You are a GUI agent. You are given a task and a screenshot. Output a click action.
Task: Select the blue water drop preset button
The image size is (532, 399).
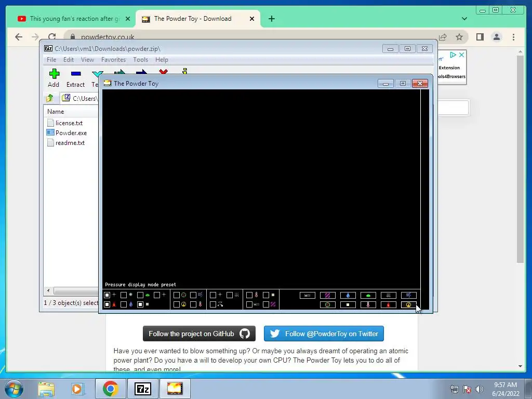348,296
